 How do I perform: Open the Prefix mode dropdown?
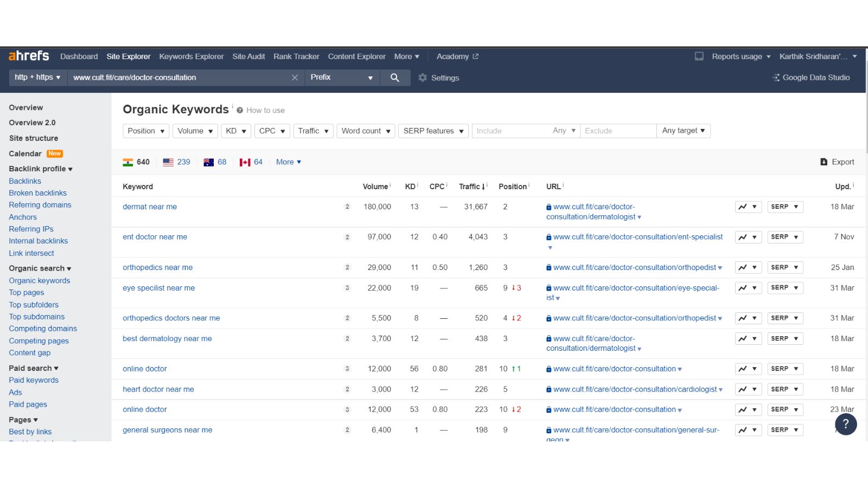click(x=342, y=78)
